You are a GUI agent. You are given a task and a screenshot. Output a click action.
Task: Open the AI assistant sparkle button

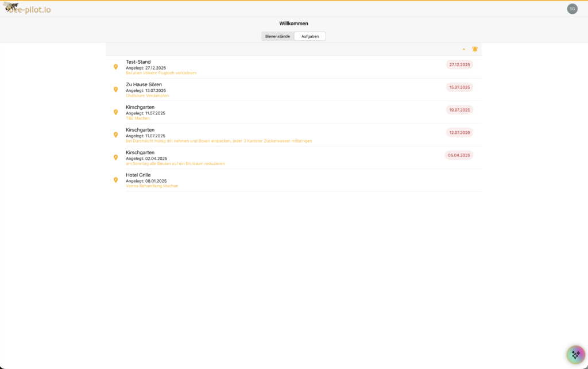[x=576, y=355]
